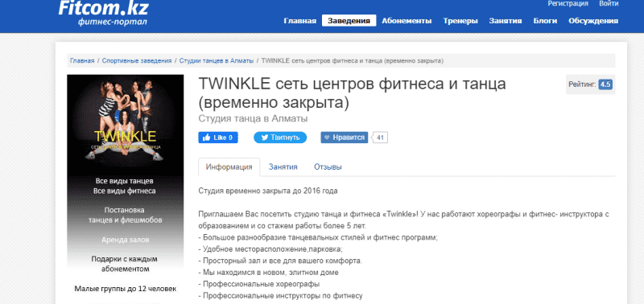Go to Главная in navigation bar

click(299, 21)
